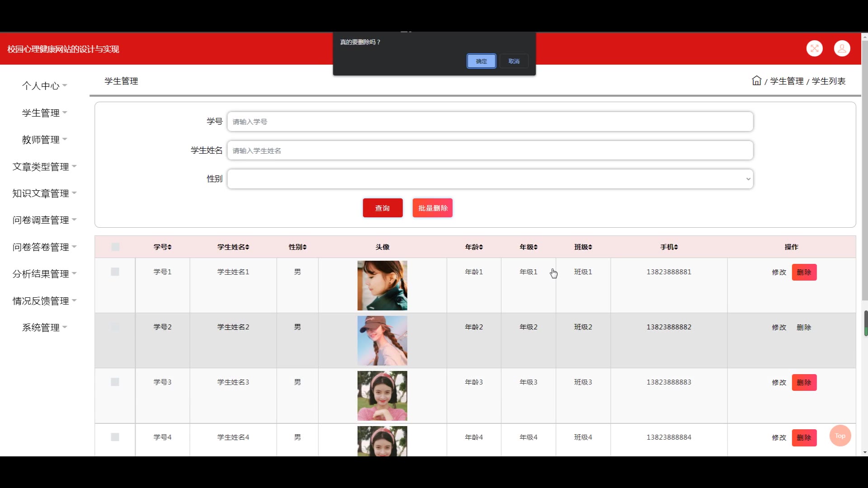868x488 pixels.
Task: Open the user profile avatar icon
Action: pos(842,48)
